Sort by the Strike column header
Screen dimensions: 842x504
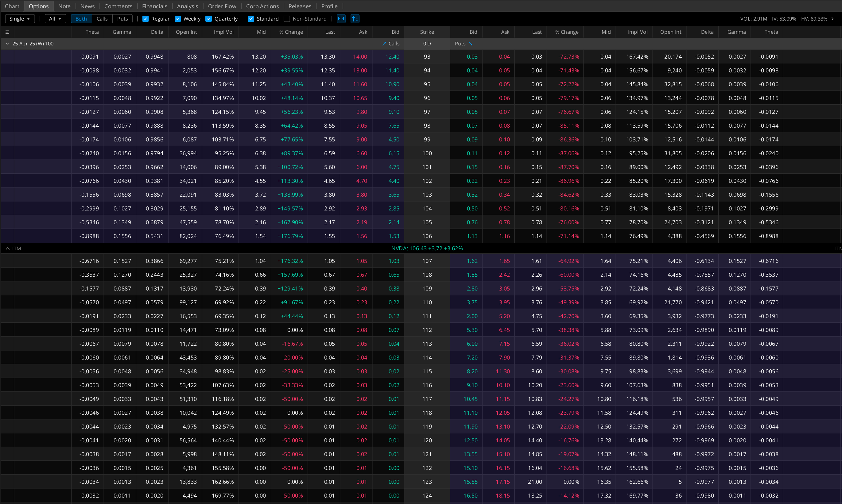(x=427, y=32)
